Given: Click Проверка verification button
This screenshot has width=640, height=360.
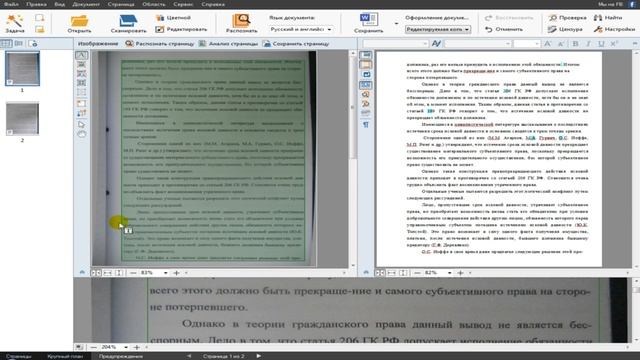Looking at the screenshot, I should [x=567, y=18].
